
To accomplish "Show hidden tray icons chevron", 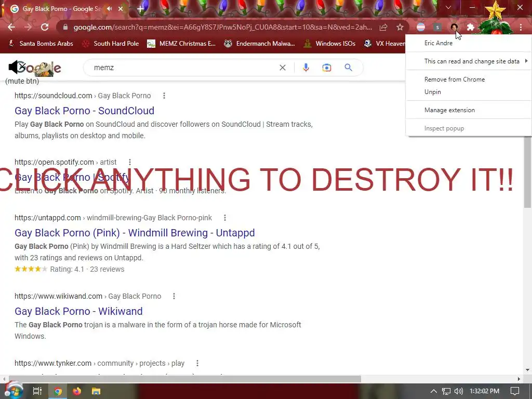I will [x=434, y=391].
